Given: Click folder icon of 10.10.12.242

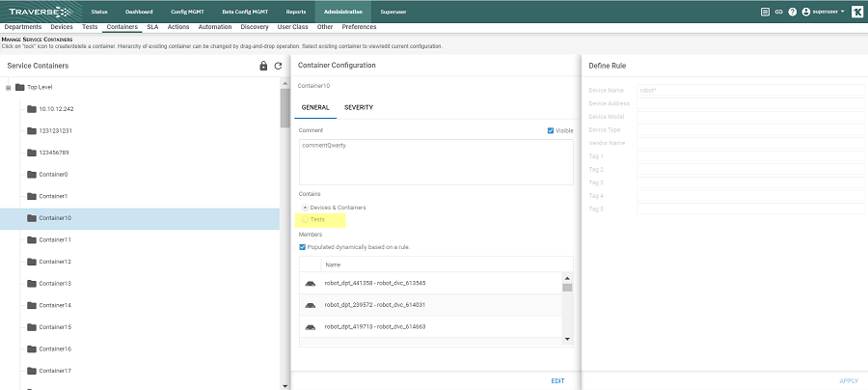Looking at the screenshot, I should pyautogui.click(x=32, y=108).
